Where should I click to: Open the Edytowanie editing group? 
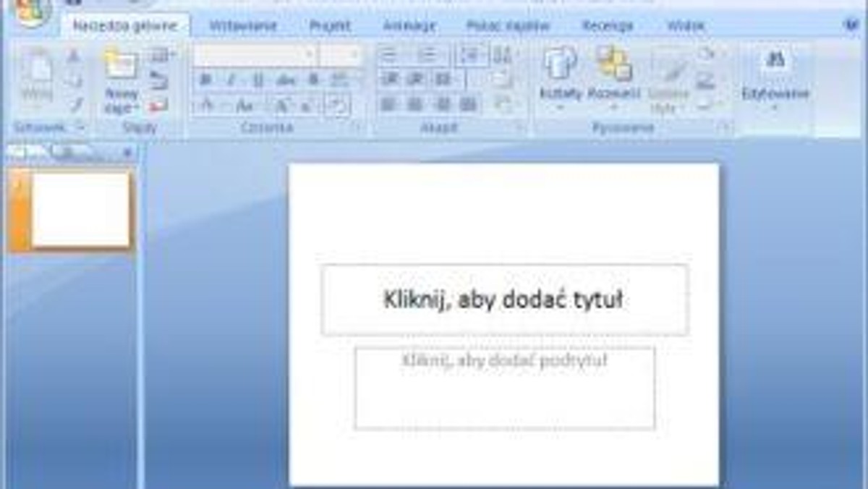click(x=775, y=80)
